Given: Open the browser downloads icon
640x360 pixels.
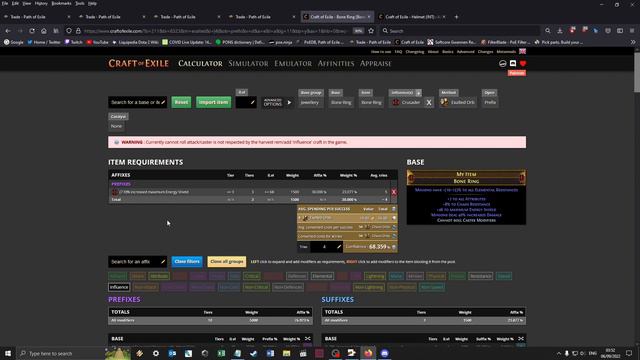Looking at the screenshot, I should (x=560, y=31).
